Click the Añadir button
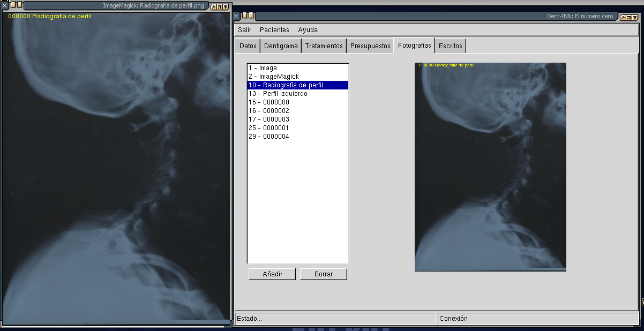The image size is (644, 331). (272, 274)
